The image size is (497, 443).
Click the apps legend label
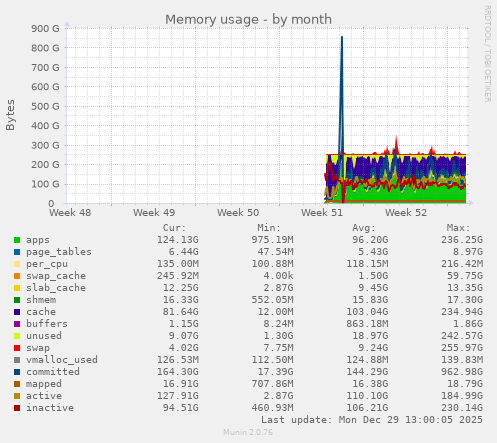pyautogui.click(x=38, y=240)
